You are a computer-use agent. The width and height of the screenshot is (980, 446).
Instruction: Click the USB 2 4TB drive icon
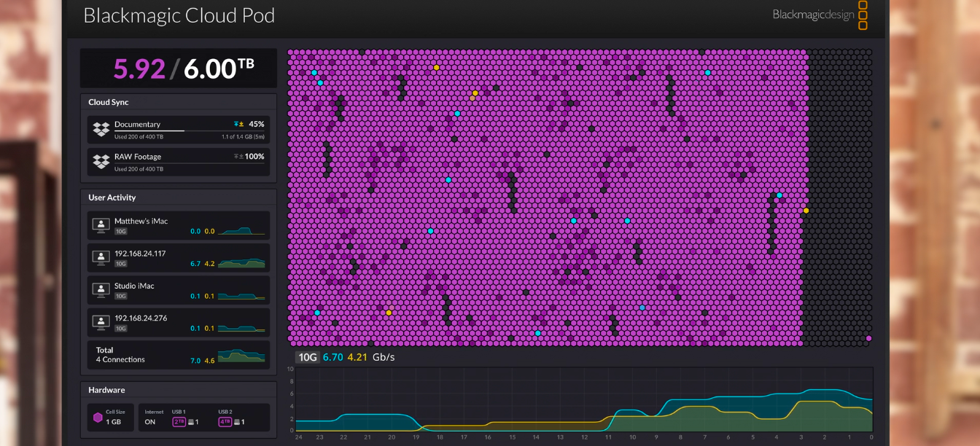pyautogui.click(x=225, y=422)
